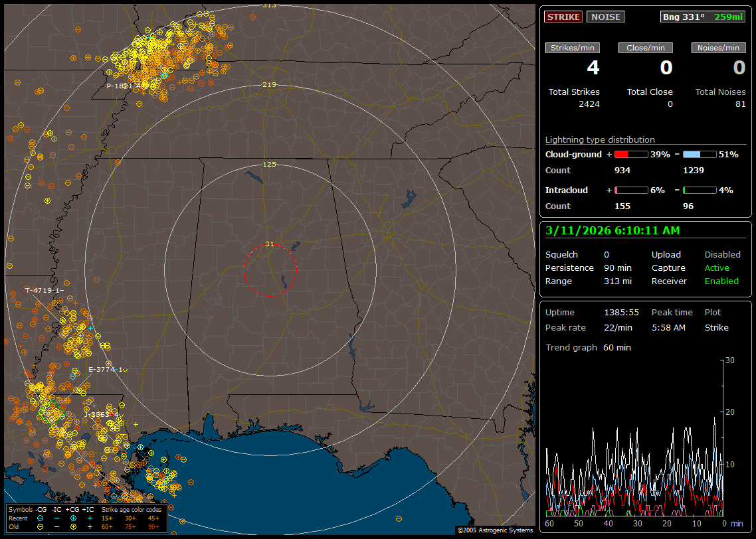Click the positive Cloud-ground red percentage bar

[x=630, y=155]
